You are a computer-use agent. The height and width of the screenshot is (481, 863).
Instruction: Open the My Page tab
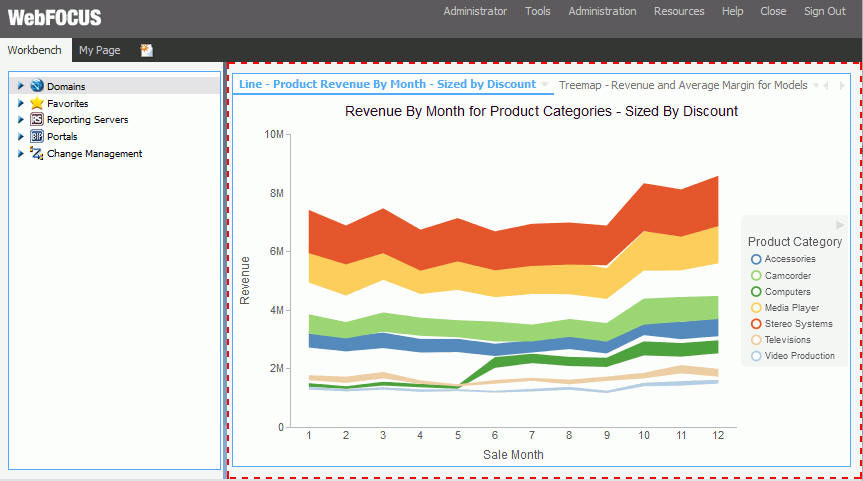click(x=98, y=50)
